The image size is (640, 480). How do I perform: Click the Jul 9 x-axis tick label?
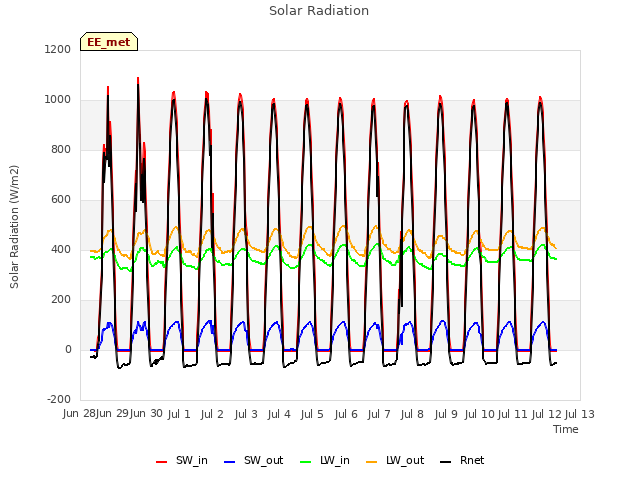point(446,414)
